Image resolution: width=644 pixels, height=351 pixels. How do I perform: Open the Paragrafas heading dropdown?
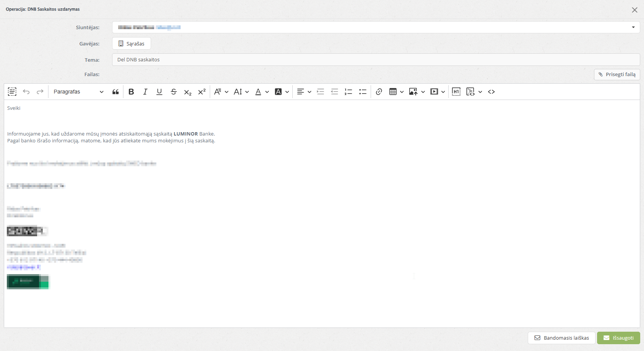pos(78,92)
